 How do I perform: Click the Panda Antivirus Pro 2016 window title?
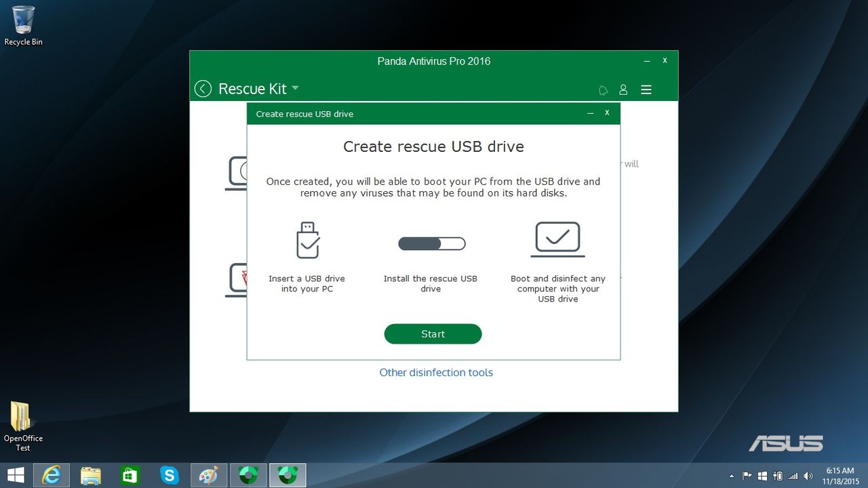pos(434,61)
